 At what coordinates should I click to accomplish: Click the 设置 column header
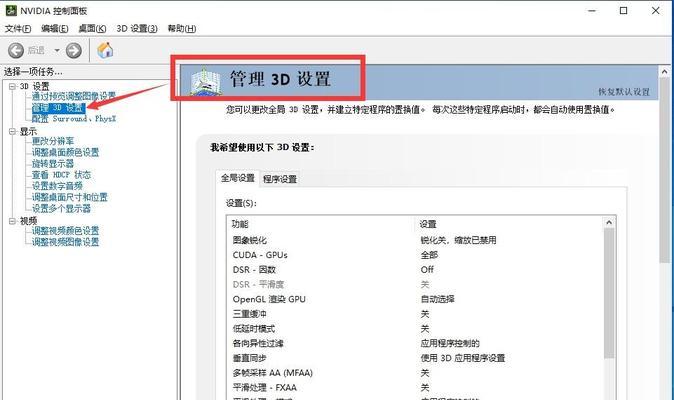pos(428,224)
